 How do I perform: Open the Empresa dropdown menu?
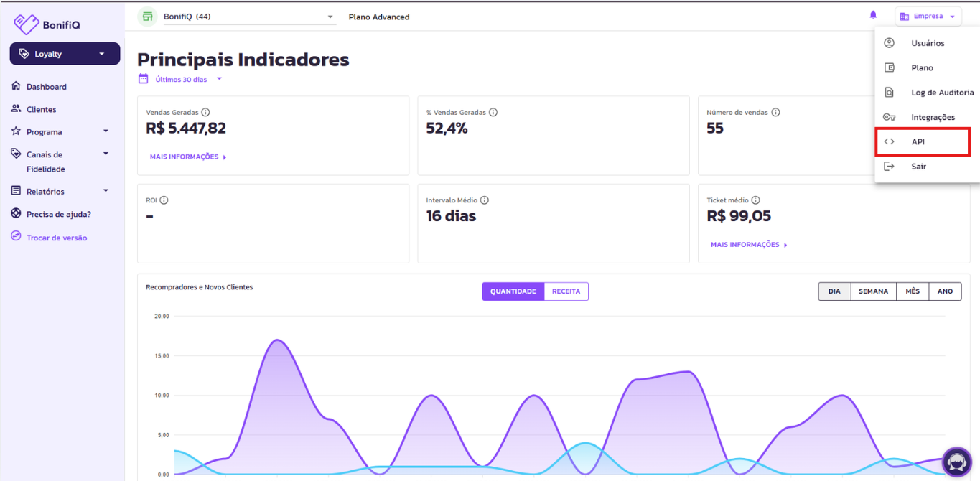[928, 16]
